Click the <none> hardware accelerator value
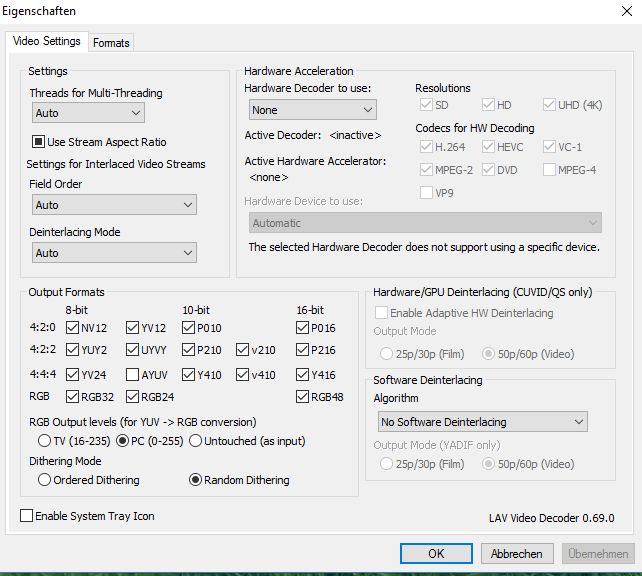Image resolution: width=642 pixels, height=576 pixels. [269, 177]
